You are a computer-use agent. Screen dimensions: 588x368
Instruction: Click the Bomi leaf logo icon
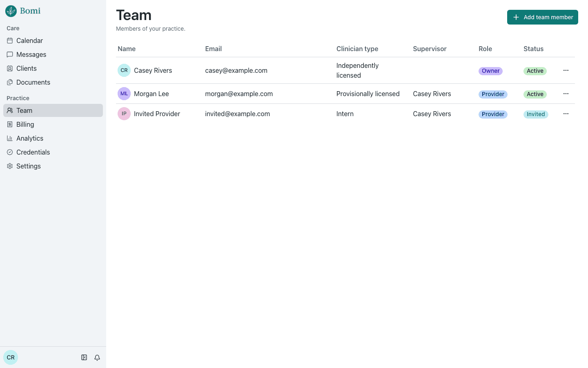point(11,11)
